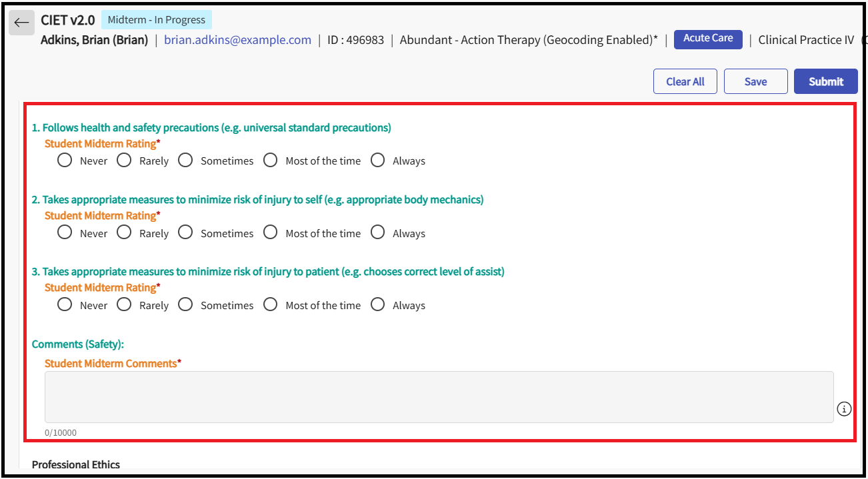Viewport: 868px width, 479px height.
Task: Select Never for risk of injury to patient
Action: (65, 304)
